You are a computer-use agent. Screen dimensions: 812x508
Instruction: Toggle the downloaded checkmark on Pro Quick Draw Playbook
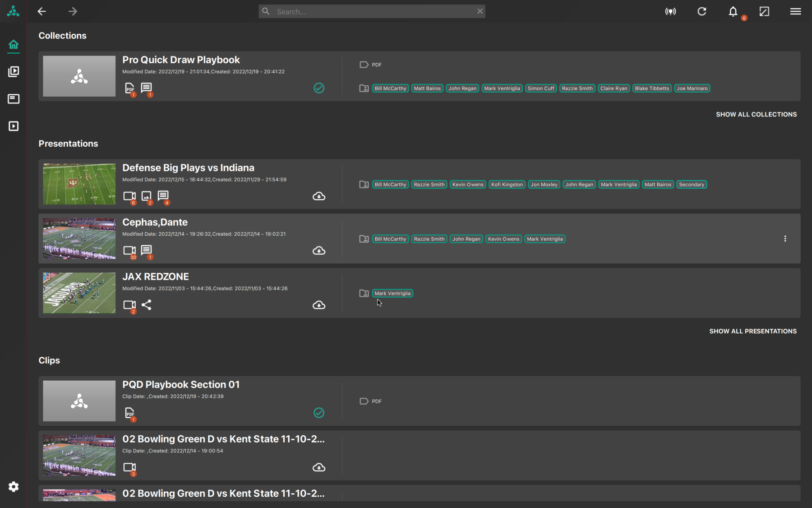coord(319,88)
